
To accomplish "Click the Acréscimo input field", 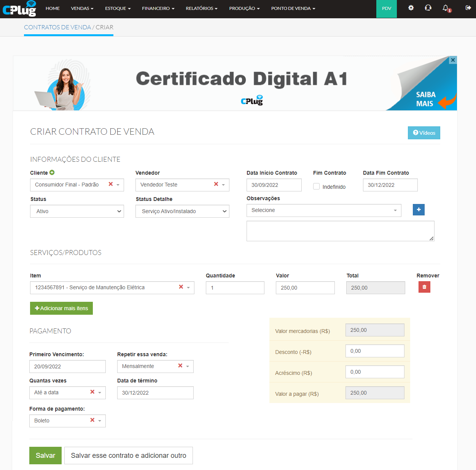I will [x=375, y=372].
